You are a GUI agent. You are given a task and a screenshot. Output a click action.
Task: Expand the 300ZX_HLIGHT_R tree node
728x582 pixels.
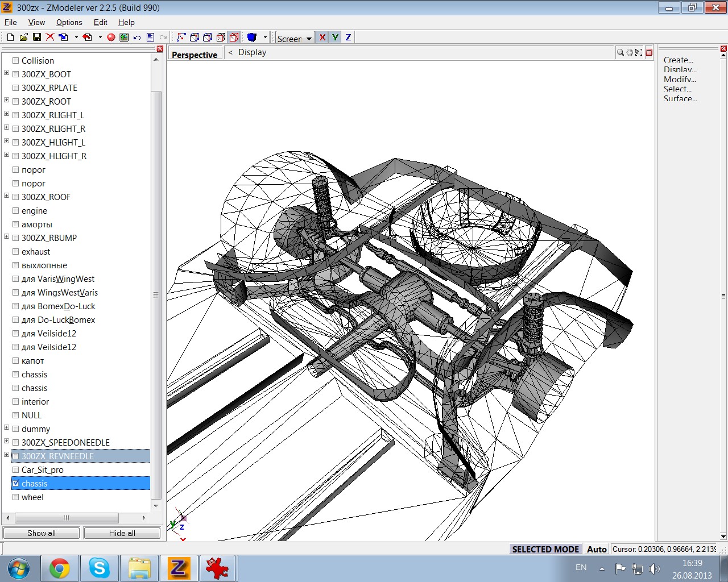coord(7,155)
